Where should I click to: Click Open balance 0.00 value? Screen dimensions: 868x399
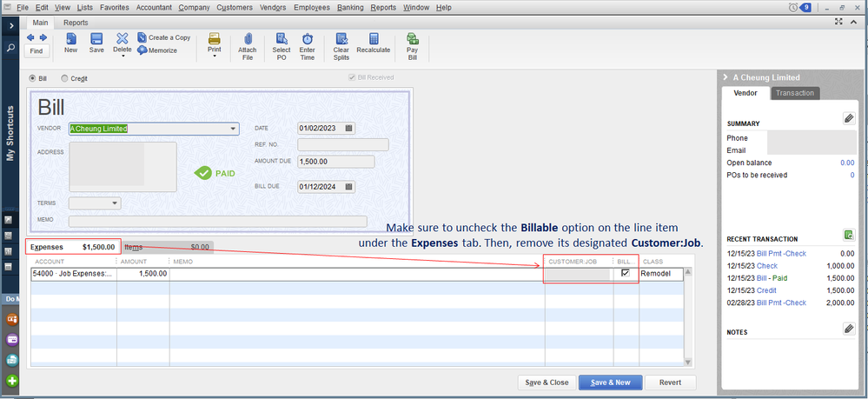click(x=847, y=163)
